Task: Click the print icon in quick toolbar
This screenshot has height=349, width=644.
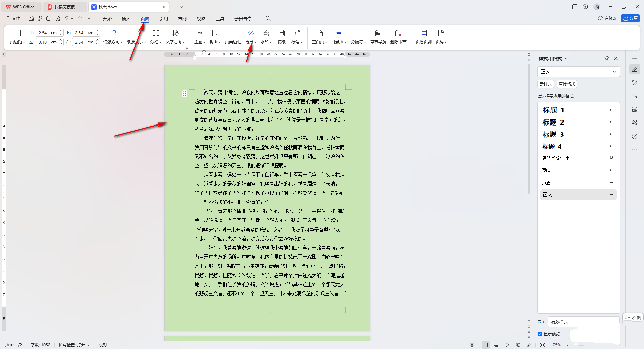Action: (49, 18)
